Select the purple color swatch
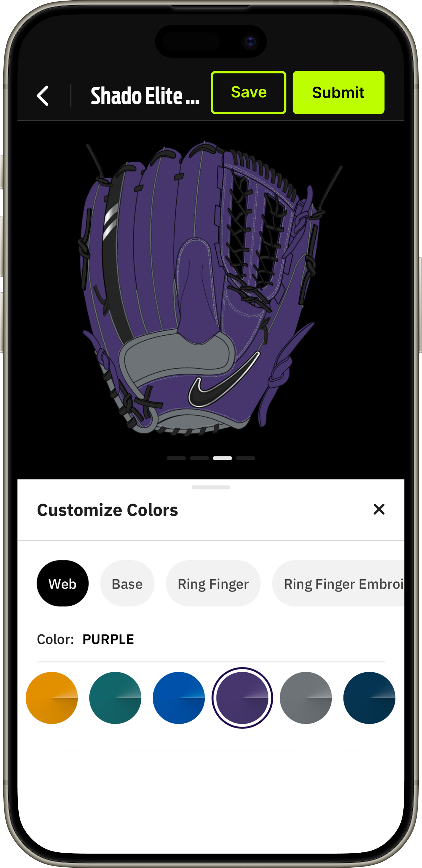 (242, 698)
